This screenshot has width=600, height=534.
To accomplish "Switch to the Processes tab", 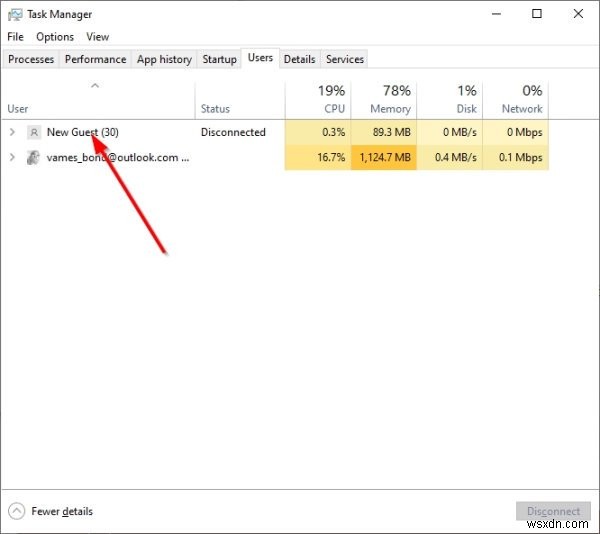I will (x=31, y=59).
